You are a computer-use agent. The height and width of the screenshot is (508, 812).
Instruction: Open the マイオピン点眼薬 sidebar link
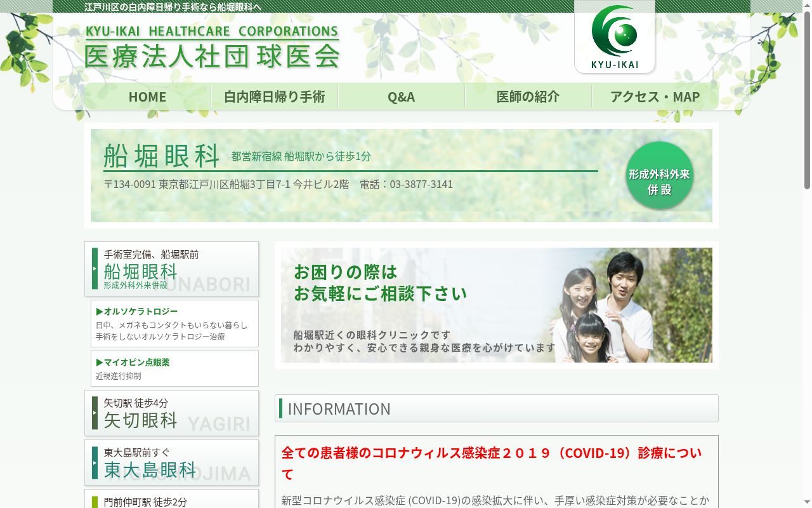click(x=174, y=368)
